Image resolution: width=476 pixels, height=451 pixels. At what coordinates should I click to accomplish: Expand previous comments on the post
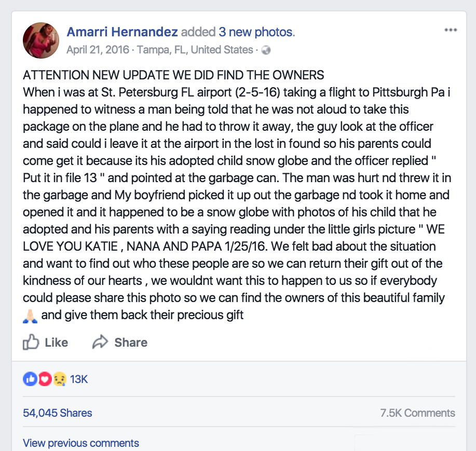coord(81,443)
